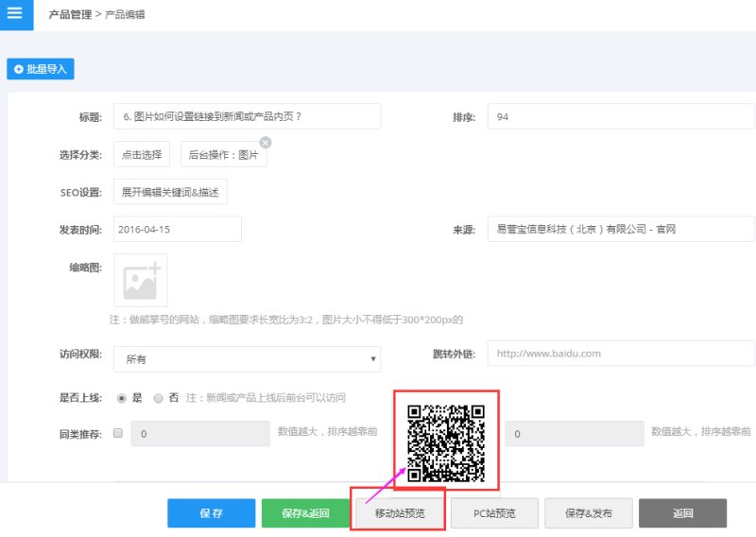Click the 保存&发布 button
Viewport: 756px width, 537px height.
pyautogui.click(x=589, y=513)
